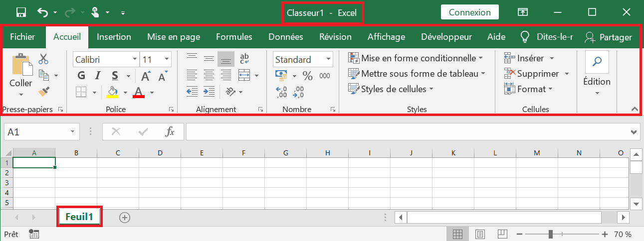
Task: Undo the last action
Action: point(43,12)
